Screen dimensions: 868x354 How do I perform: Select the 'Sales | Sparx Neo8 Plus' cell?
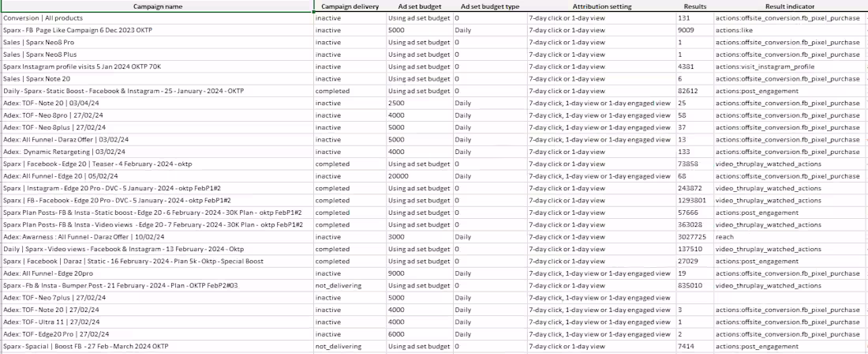tap(157, 55)
